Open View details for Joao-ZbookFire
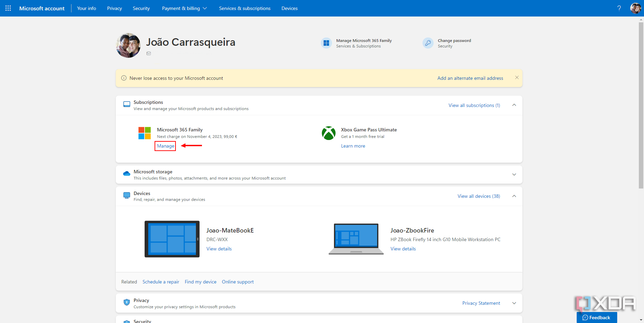 403,249
